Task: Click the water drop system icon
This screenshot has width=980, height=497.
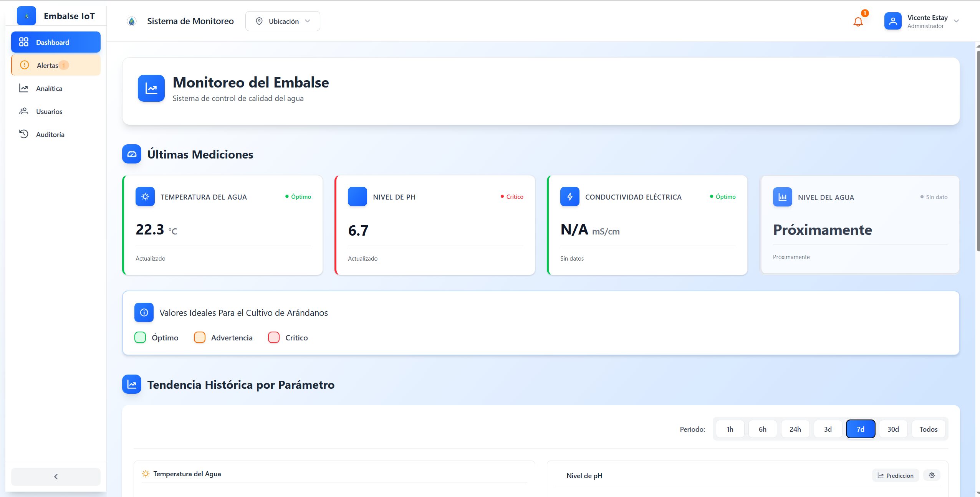Action: click(132, 21)
